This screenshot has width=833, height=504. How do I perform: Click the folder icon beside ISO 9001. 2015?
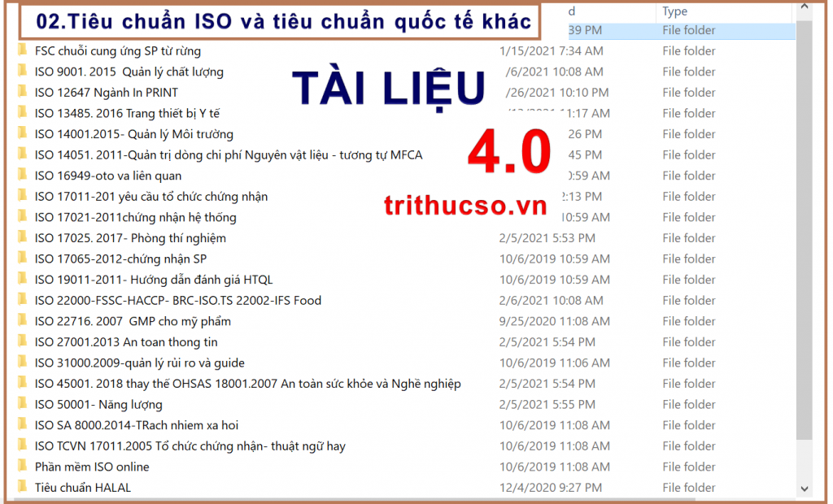22,72
